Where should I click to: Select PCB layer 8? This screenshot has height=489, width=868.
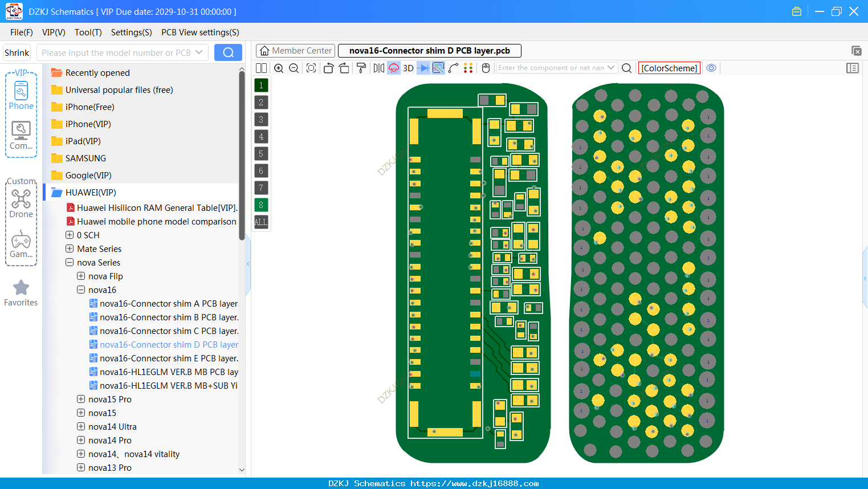[x=261, y=205]
